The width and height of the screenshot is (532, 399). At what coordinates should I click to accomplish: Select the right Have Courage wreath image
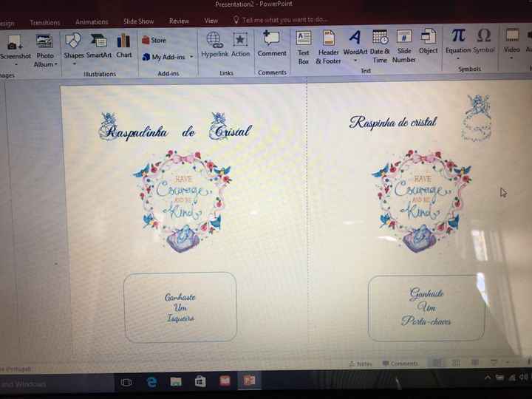click(x=422, y=200)
